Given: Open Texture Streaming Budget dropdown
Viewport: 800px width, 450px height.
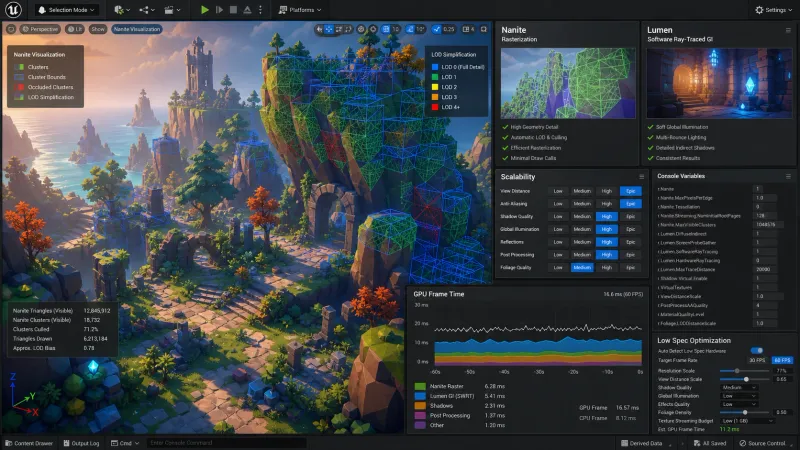Looking at the screenshot, I should tap(747, 421).
